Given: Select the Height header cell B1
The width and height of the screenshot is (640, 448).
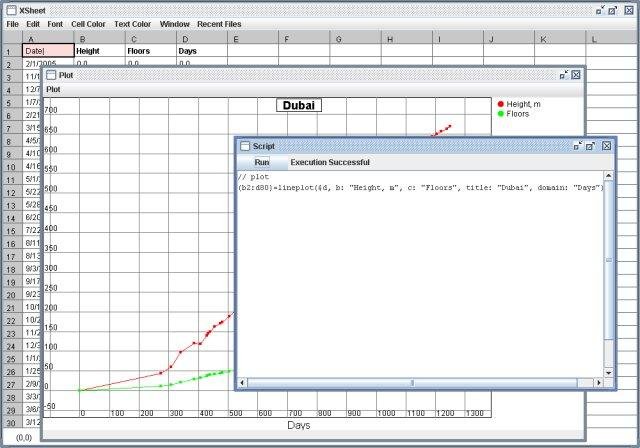Looking at the screenshot, I should pyautogui.click(x=100, y=51).
